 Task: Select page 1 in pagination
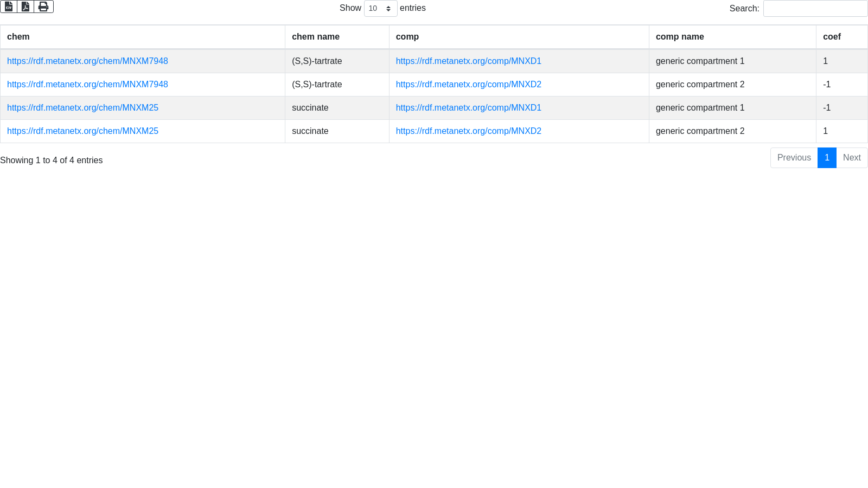coord(827,158)
